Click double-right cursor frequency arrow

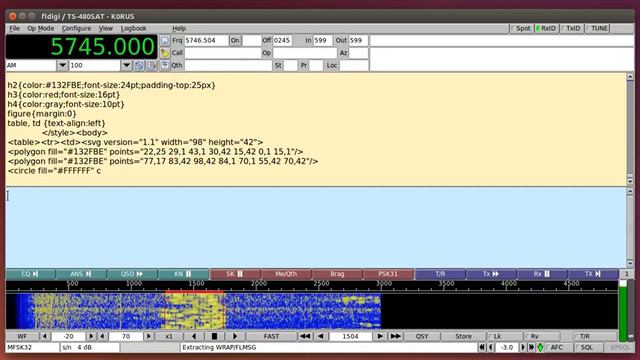396,336
